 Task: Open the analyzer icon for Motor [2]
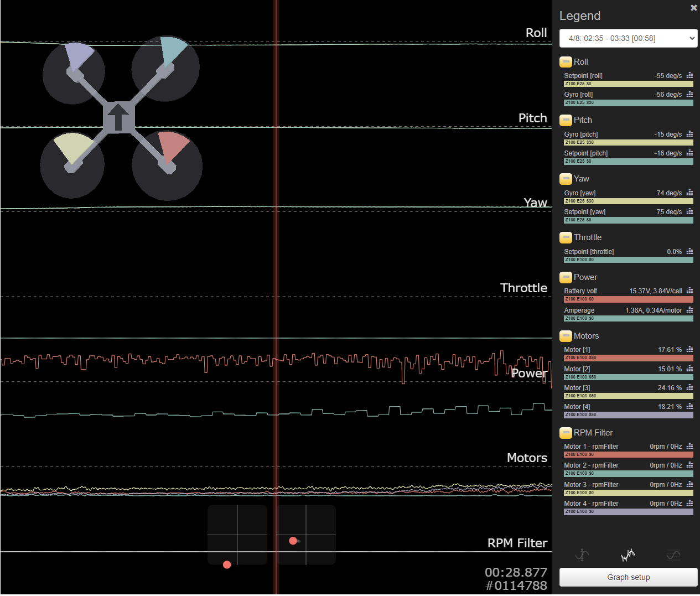tap(689, 369)
